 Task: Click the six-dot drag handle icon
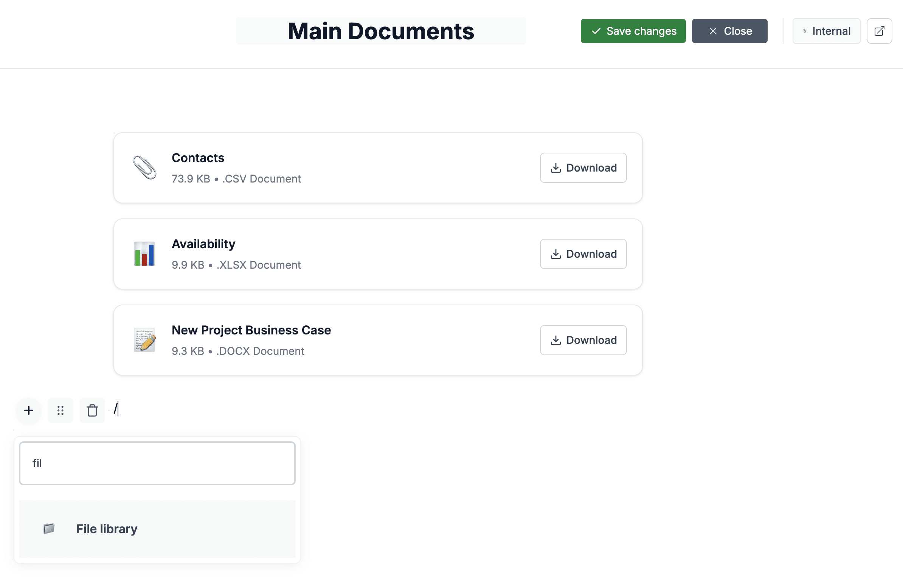[61, 410]
